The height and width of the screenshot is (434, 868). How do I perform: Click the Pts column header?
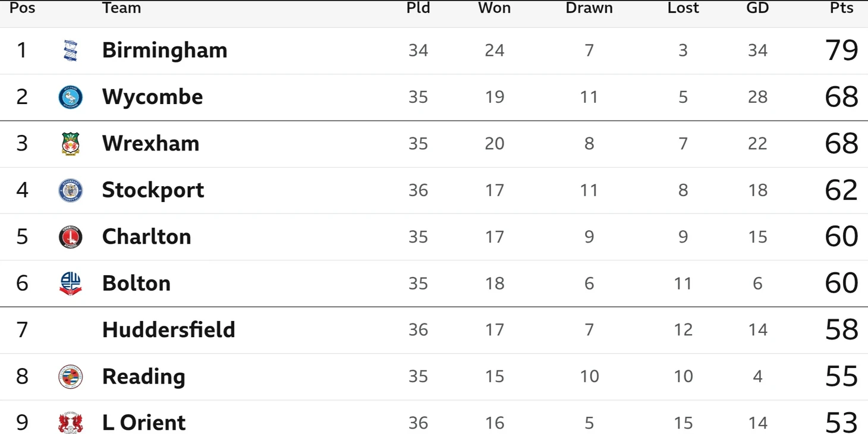[842, 8]
